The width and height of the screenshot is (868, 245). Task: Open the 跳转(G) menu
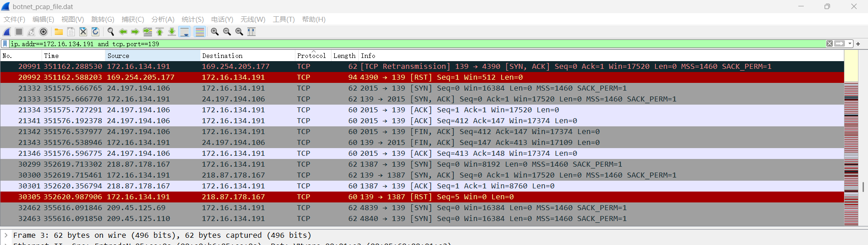tap(103, 19)
